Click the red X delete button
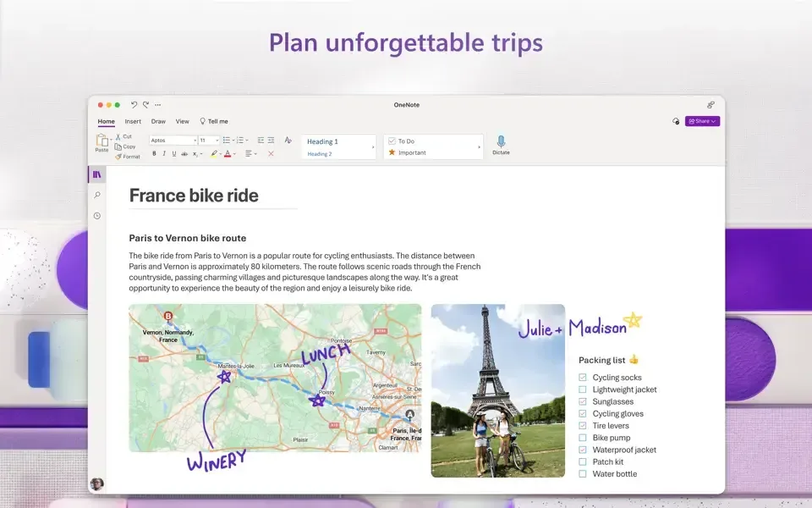The width and height of the screenshot is (812, 508). tap(271, 153)
